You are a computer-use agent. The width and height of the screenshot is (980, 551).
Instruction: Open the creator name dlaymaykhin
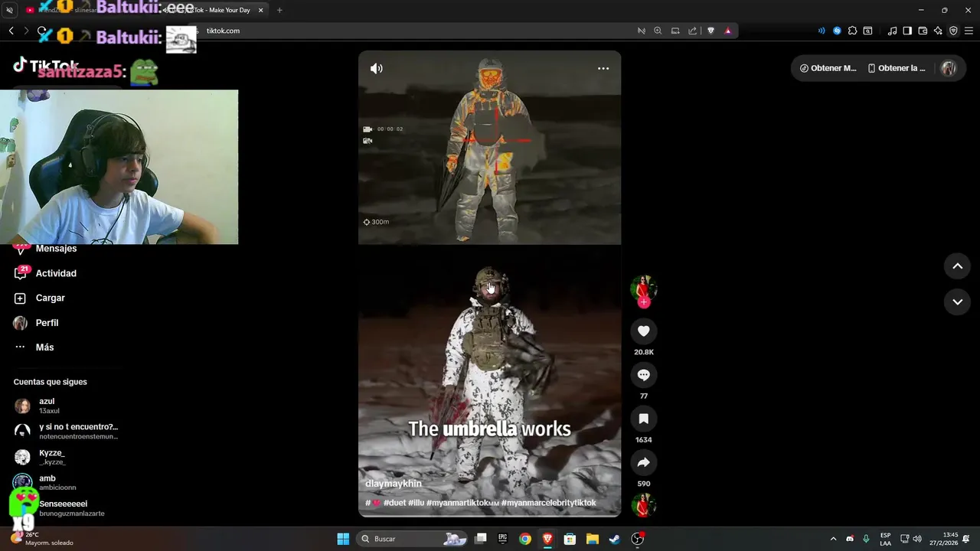394,484
